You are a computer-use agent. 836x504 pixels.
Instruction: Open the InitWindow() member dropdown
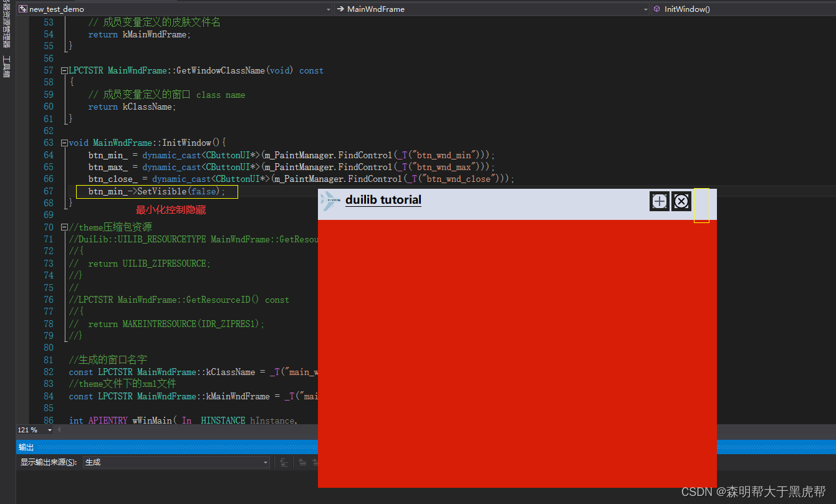(743, 9)
